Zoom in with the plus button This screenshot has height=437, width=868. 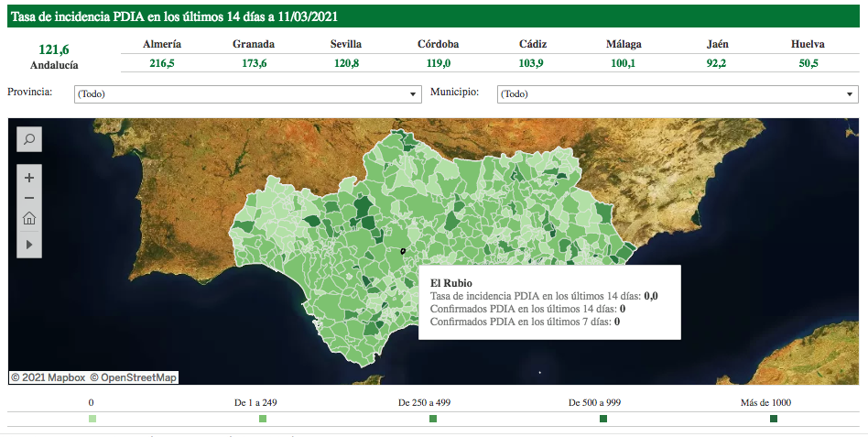coord(29,178)
